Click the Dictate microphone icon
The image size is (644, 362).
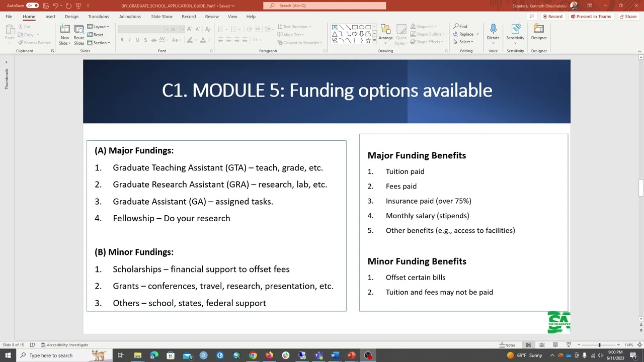[x=493, y=29]
